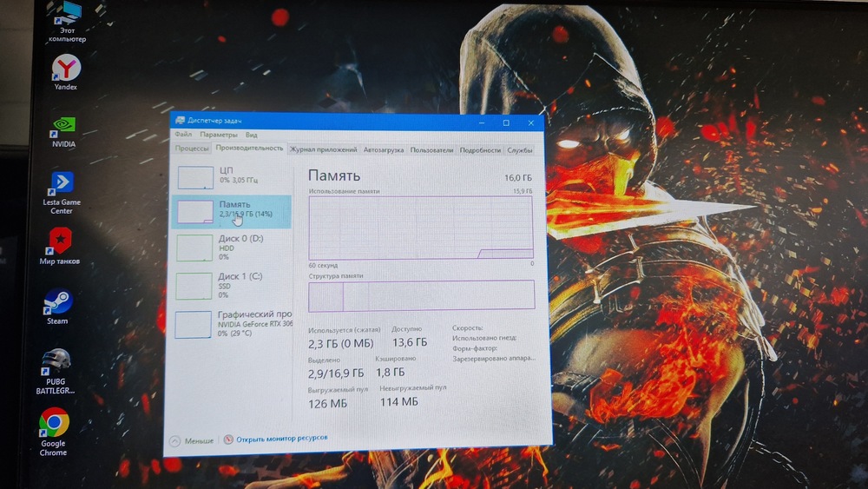868x489 pixels.
Task: Click Зарезервировано аппаратно label
Action: [x=494, y=359]
